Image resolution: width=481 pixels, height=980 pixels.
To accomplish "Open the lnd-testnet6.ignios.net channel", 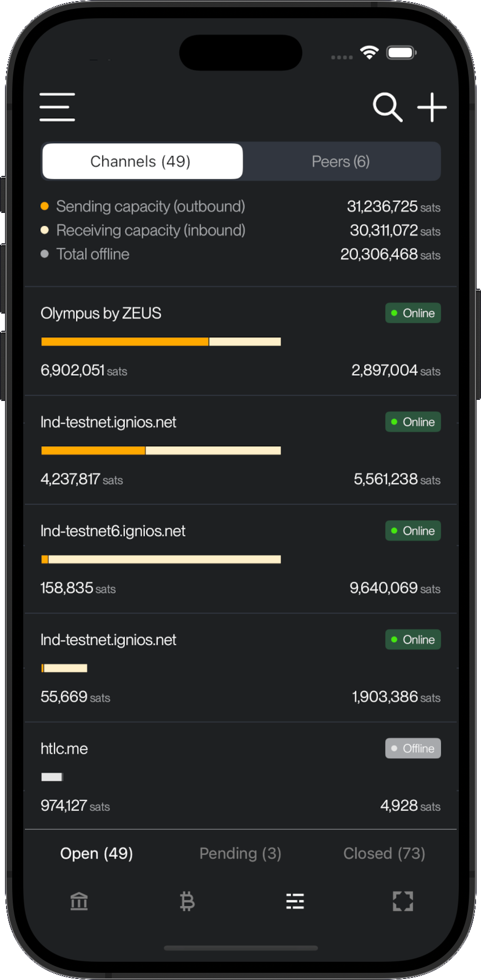I will (113, 531).
